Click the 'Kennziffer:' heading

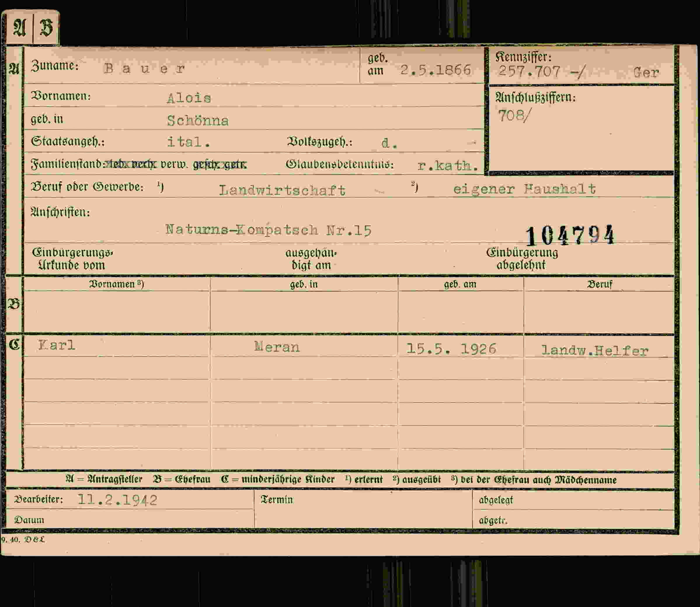523,57
